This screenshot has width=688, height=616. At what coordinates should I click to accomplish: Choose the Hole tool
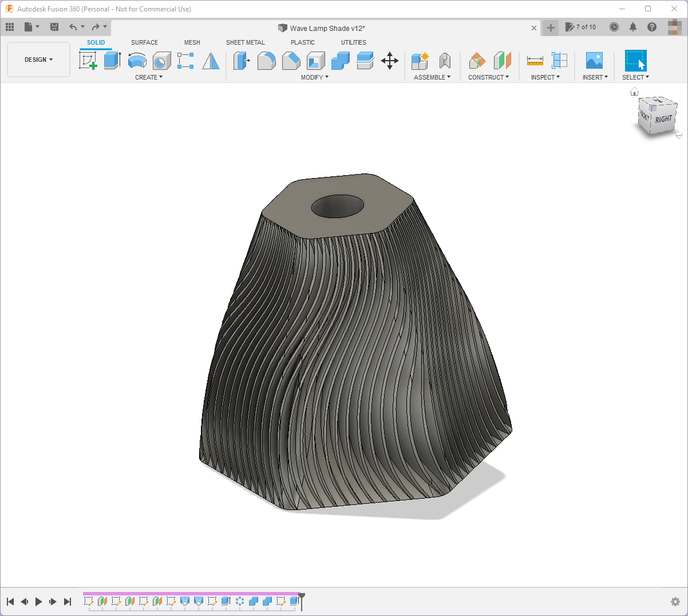161,61
